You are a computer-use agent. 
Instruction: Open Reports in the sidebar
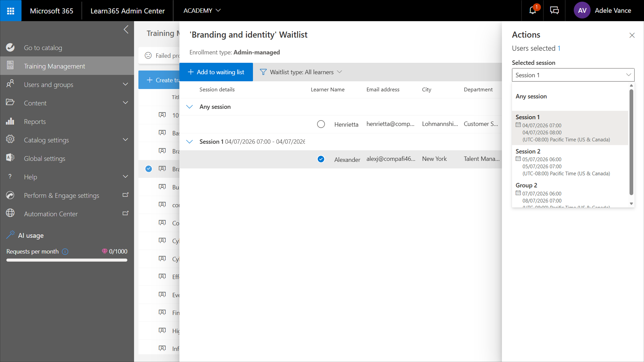(x=67, y=121)
